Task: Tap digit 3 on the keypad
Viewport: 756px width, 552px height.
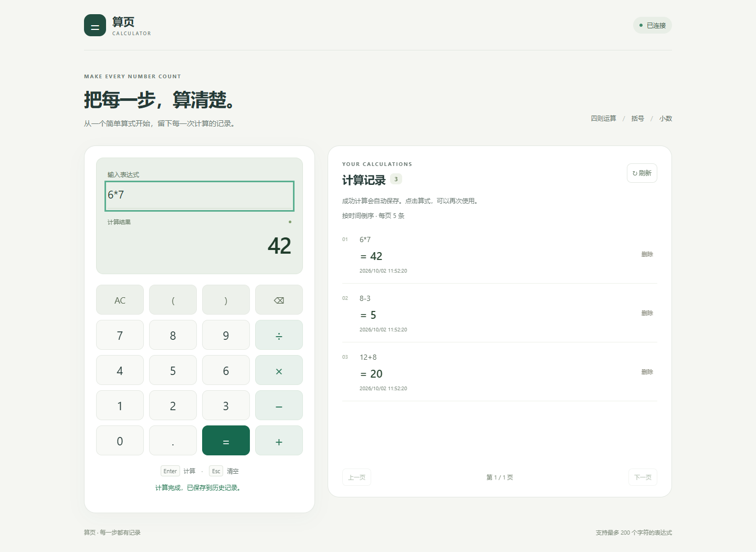Action: (226, 405)
